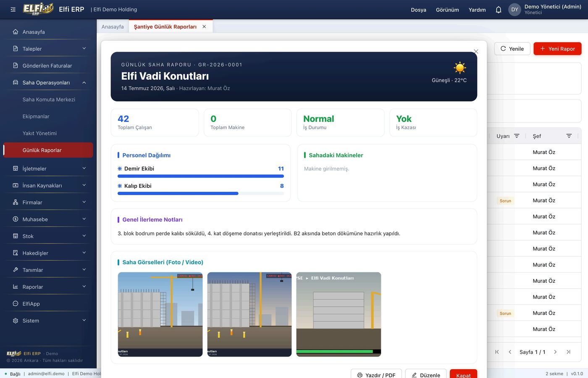Click the Anasayfa home icon in sidebar

point(16,32)
